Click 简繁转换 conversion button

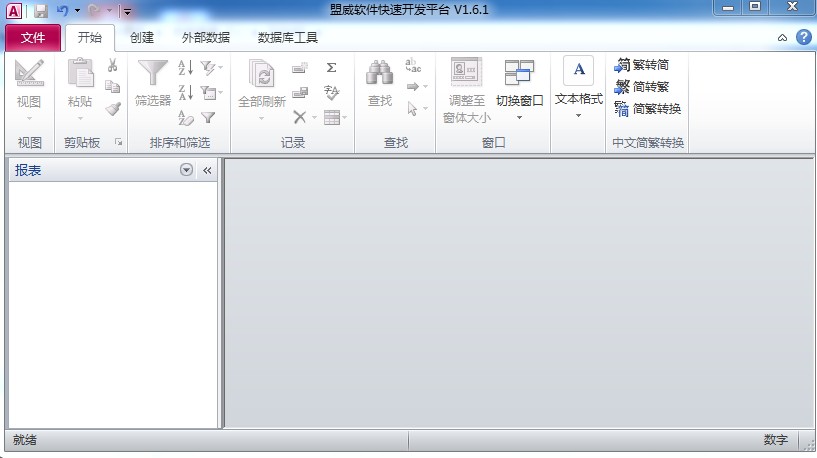coord(648,108)
